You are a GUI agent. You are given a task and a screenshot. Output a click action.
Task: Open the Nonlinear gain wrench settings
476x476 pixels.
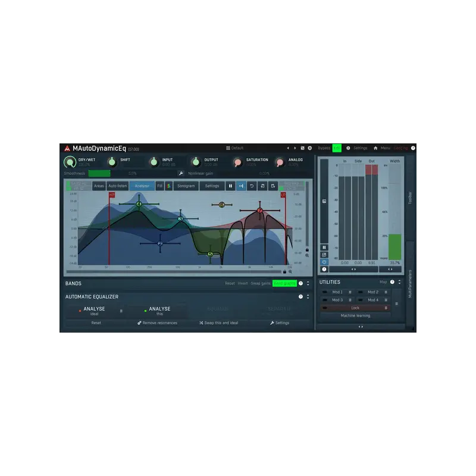tap(181, 173)
